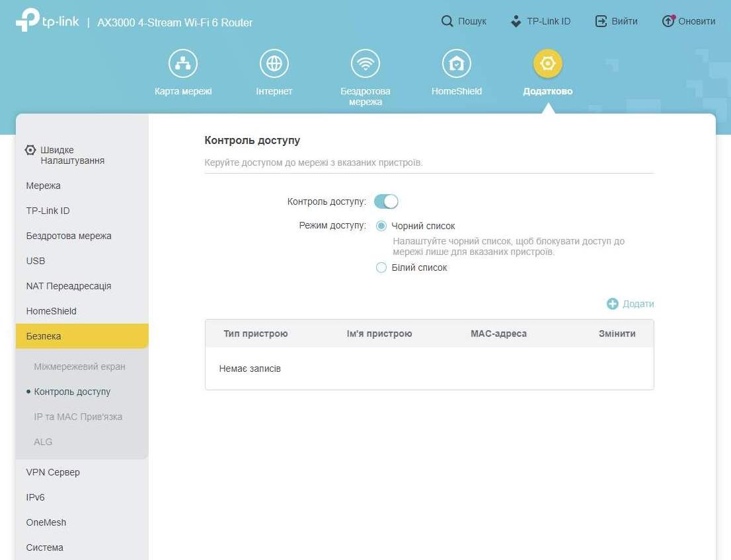Open IP та MAC Прив'язка submenu item
731x560 pixels.
(x=78, y=417)
